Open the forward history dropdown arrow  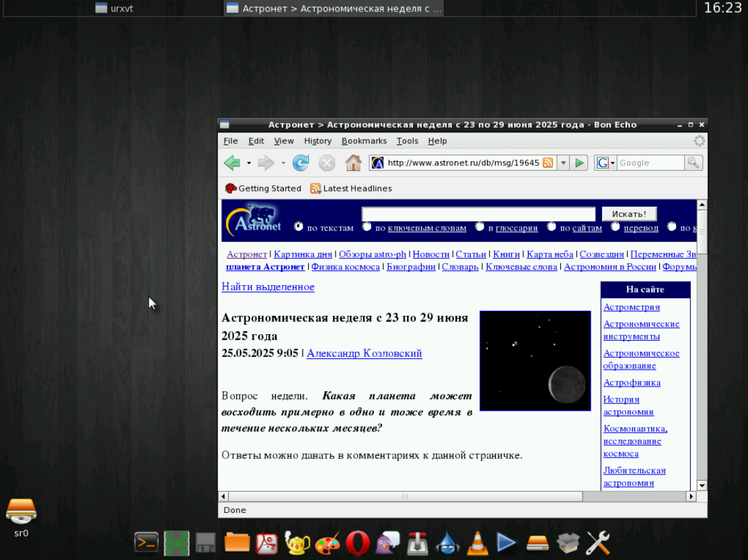pos(283,163)
